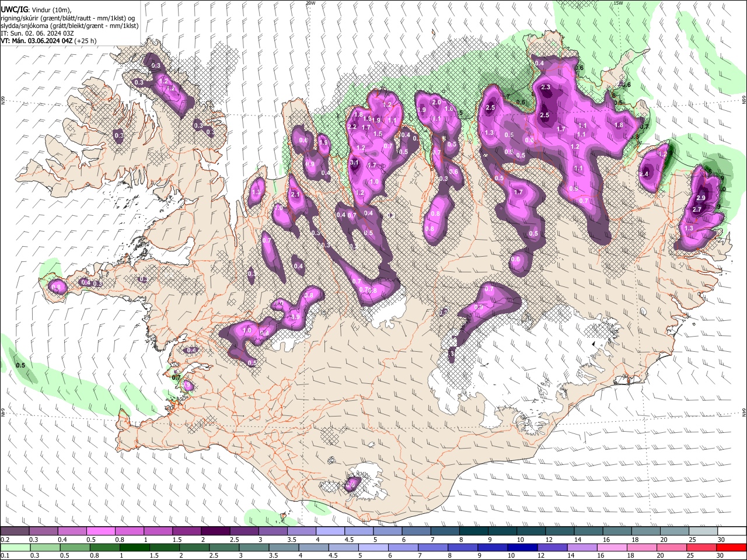
Task: Click the '2.1' precipitation value on the map
Action: pyautogui.click(x=295, y=195)
